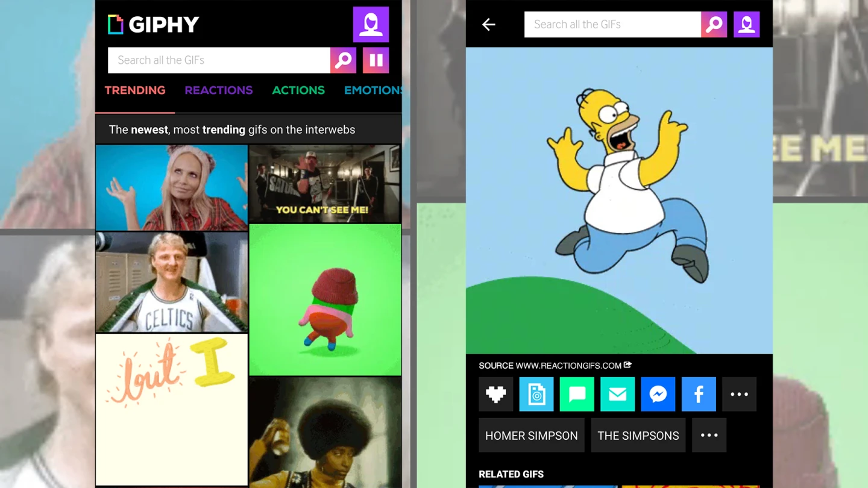Viewport: 868px width, 488px height.
Task: Share GIF via email envelope icon
Action: pyautogui.click(x=618, y=394)
